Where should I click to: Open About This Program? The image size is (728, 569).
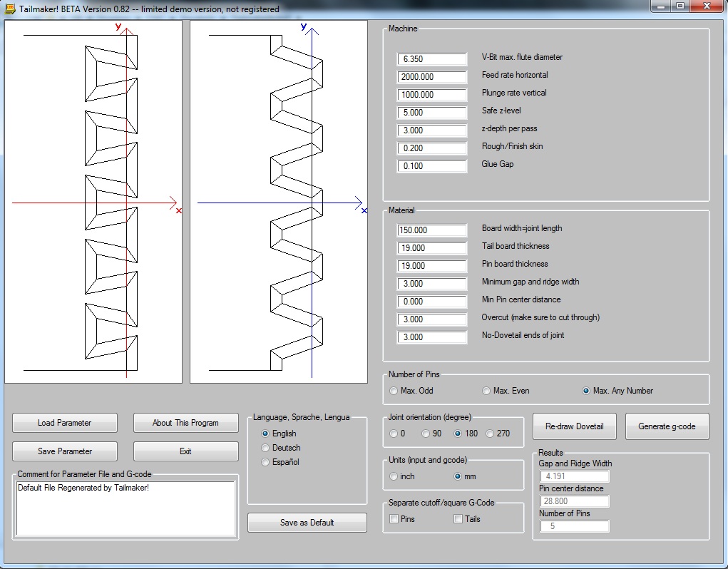click(185, 423)
